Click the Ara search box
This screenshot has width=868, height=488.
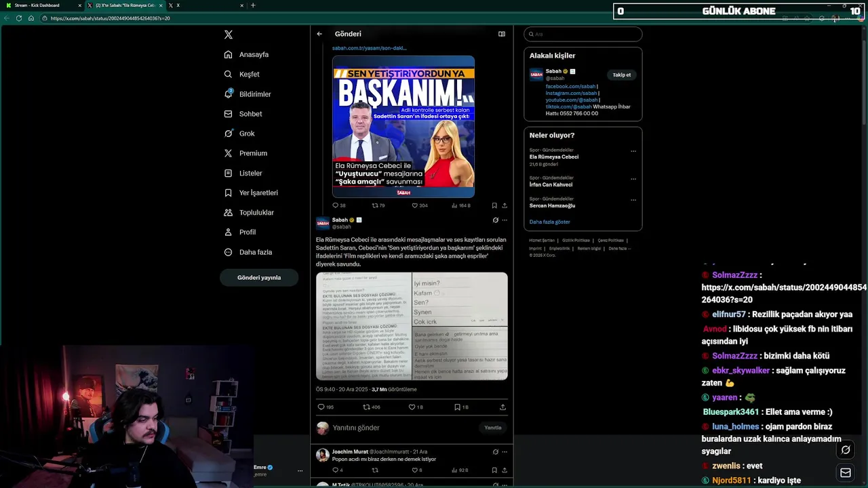pos(583,34)
